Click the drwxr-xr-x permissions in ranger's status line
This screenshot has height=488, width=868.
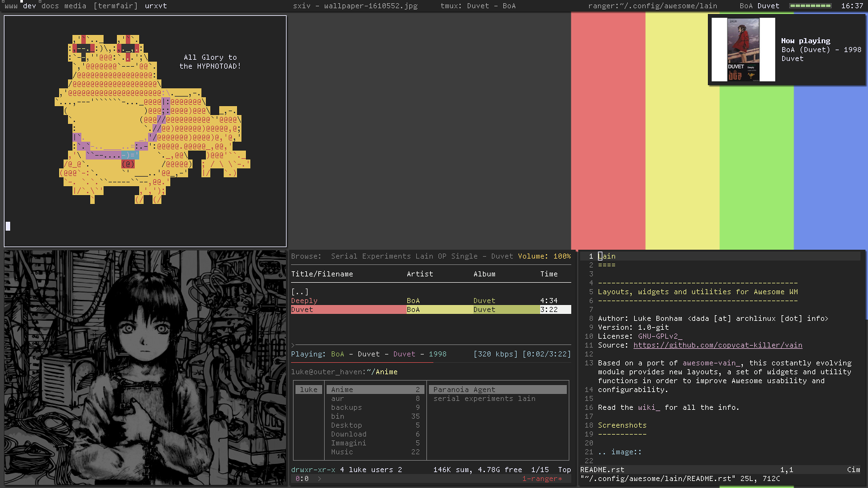pyautogui.click(x=313, y=470)
